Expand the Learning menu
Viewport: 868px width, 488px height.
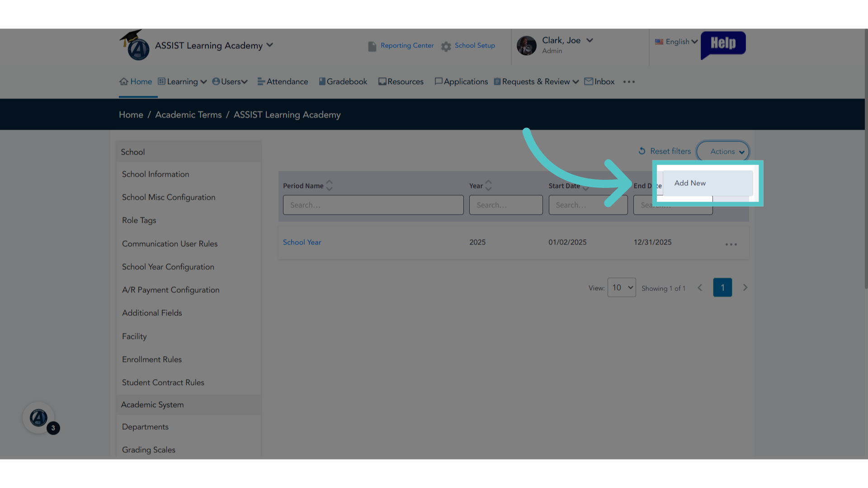coord(182,81)
